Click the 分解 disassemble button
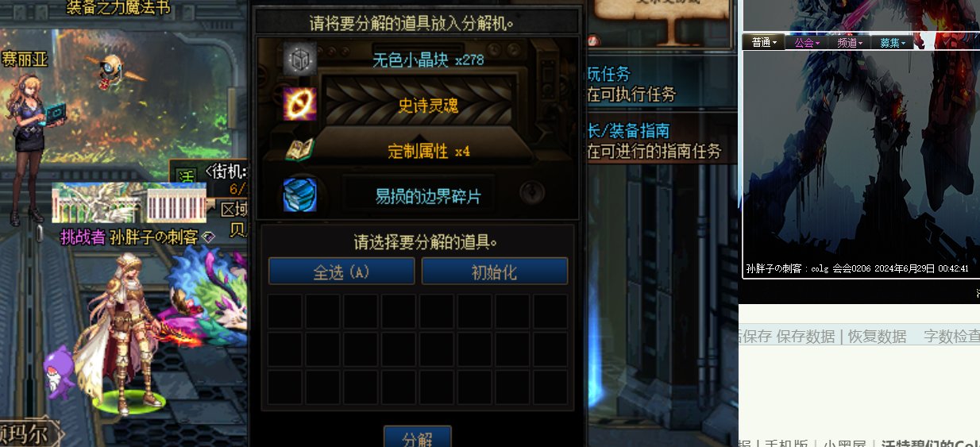Screen dimensions: 980x447 point(418,438)
